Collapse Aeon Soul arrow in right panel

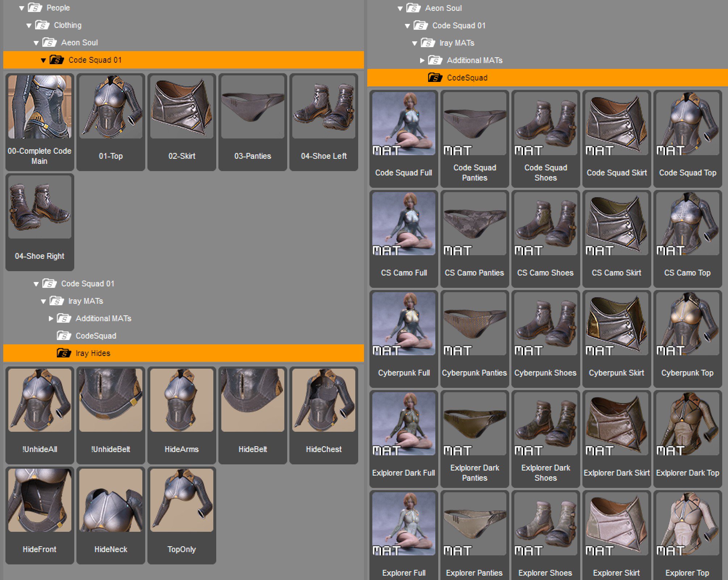pyautogui.click(x=400, y=8)
